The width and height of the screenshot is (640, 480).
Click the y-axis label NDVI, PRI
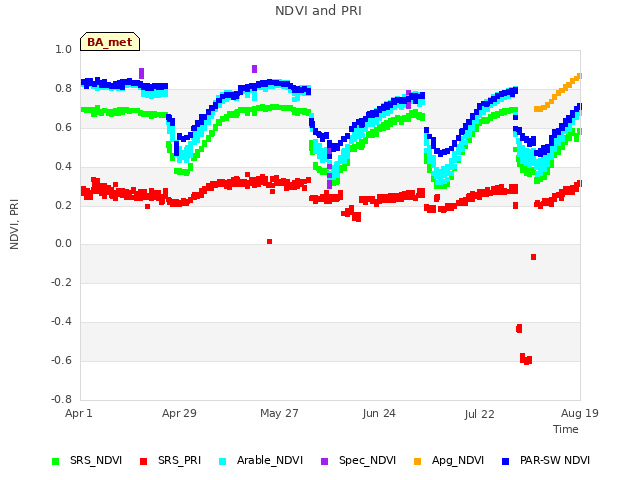tap(14, 224)
